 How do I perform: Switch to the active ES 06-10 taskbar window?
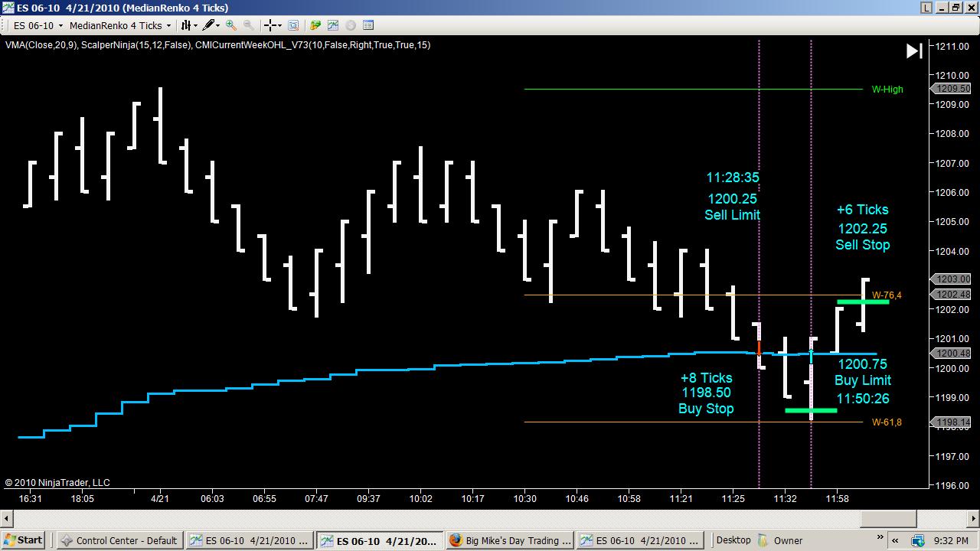click(x=380, y=540)
